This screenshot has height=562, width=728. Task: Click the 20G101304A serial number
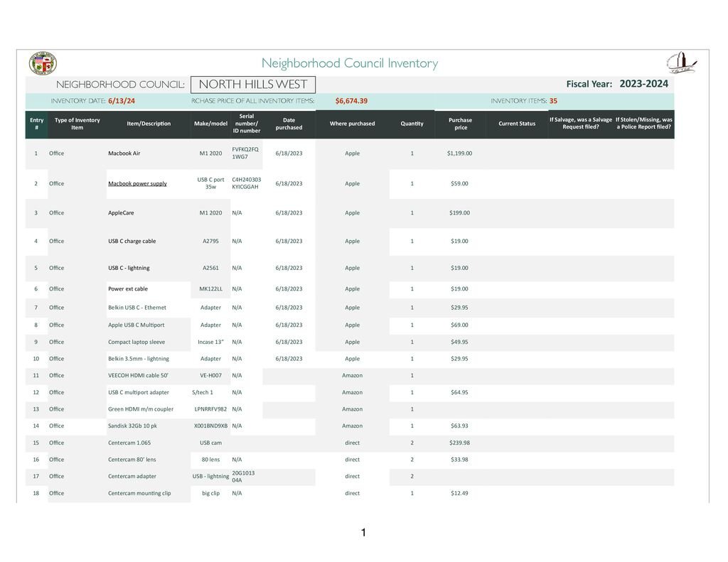click(243, 476)
